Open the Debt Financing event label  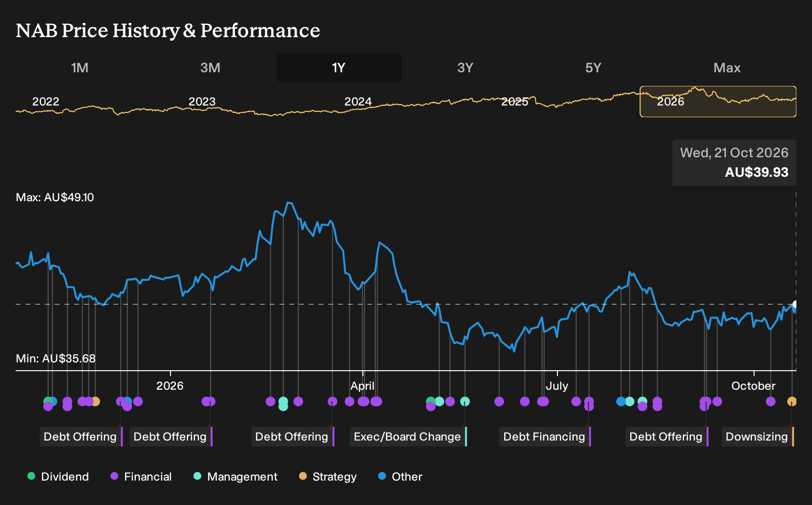pyautogui.click(x=545, y=437)
